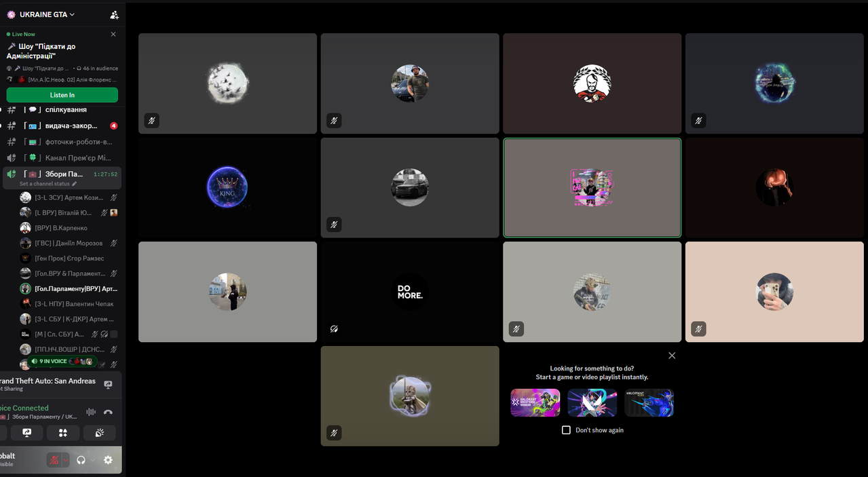Open the soundboard icon
This screenshot has width=868, height=477.
click(x=99, y=433)
